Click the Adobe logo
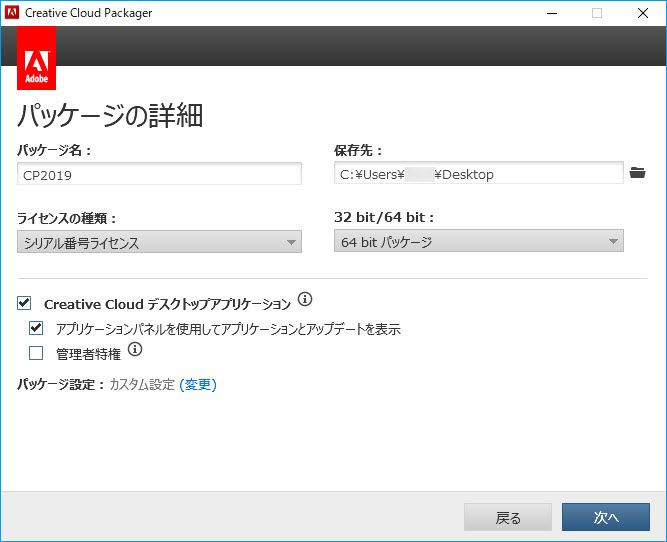 click(x=37, y=58)
